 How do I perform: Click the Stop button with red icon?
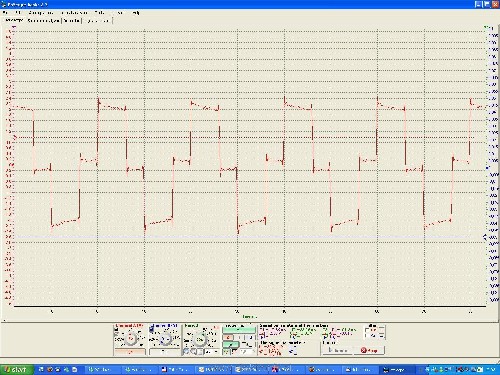tap(369, 350)
